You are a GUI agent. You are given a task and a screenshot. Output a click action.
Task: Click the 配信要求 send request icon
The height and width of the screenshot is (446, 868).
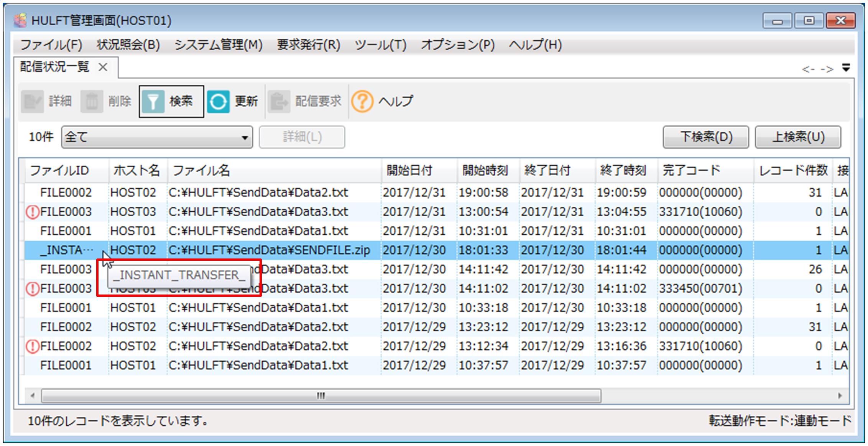[x=279, y=102]
